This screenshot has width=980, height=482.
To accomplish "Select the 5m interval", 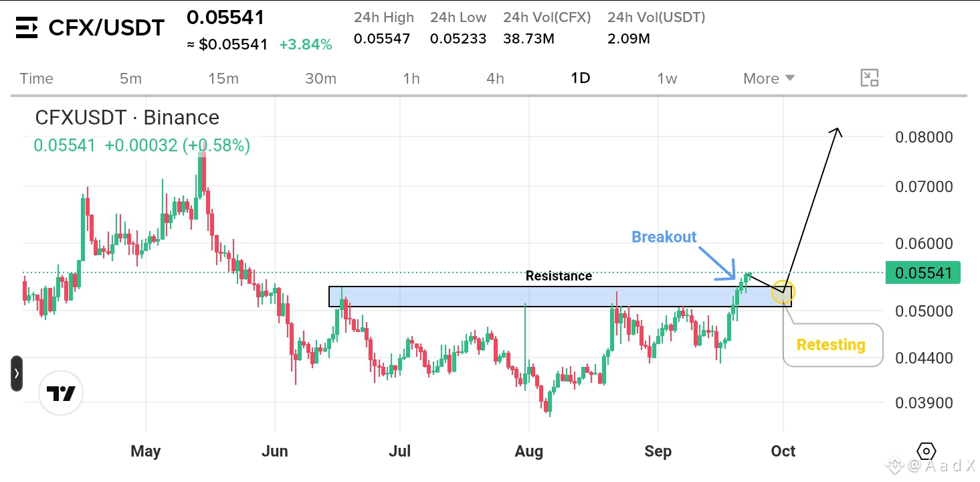I will [130, 78].
